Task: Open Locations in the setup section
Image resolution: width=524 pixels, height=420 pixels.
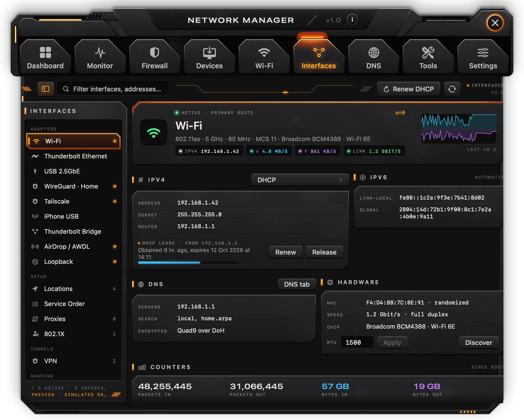Action: point(73,289)
